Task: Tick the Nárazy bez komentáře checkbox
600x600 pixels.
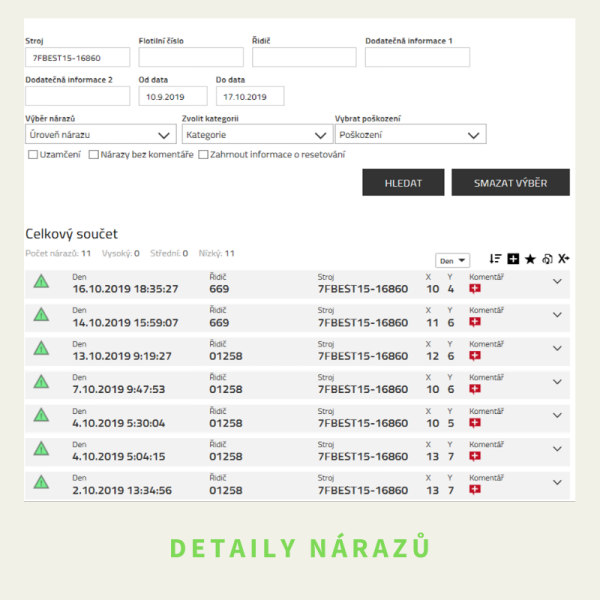Action: [x=93, y=155]
